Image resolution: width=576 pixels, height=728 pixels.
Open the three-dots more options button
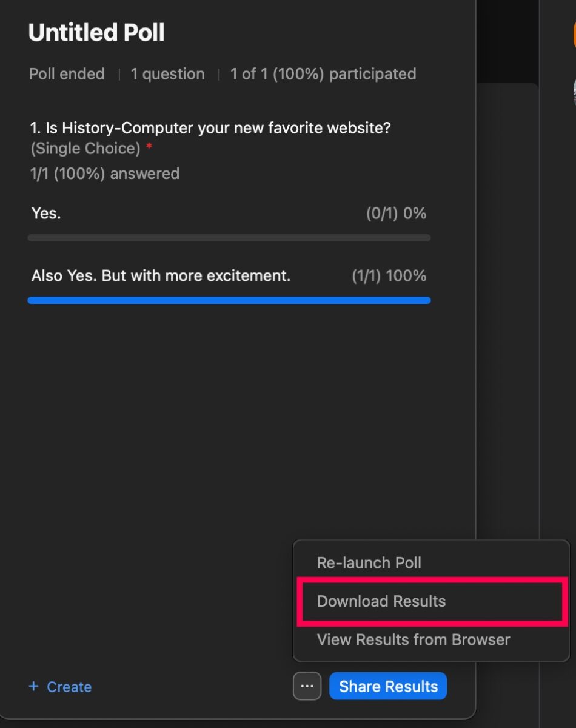[x=307, y=686]
